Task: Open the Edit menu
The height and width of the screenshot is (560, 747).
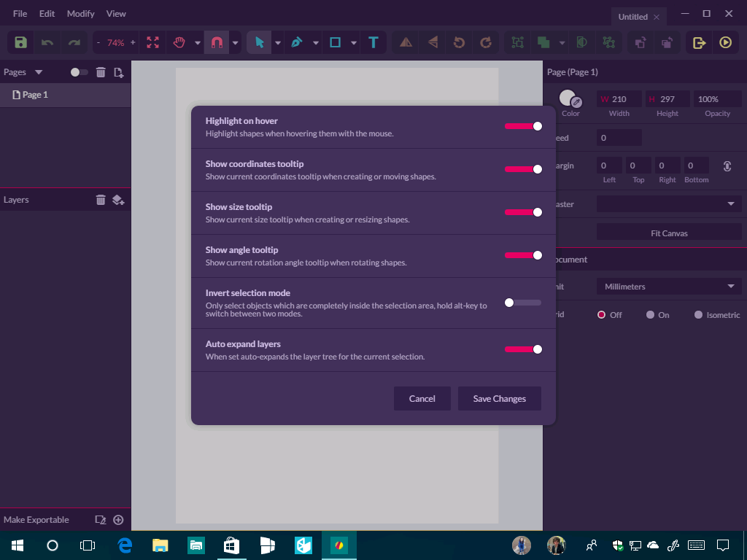Action: pyautogui.click(x=47, y=13)
